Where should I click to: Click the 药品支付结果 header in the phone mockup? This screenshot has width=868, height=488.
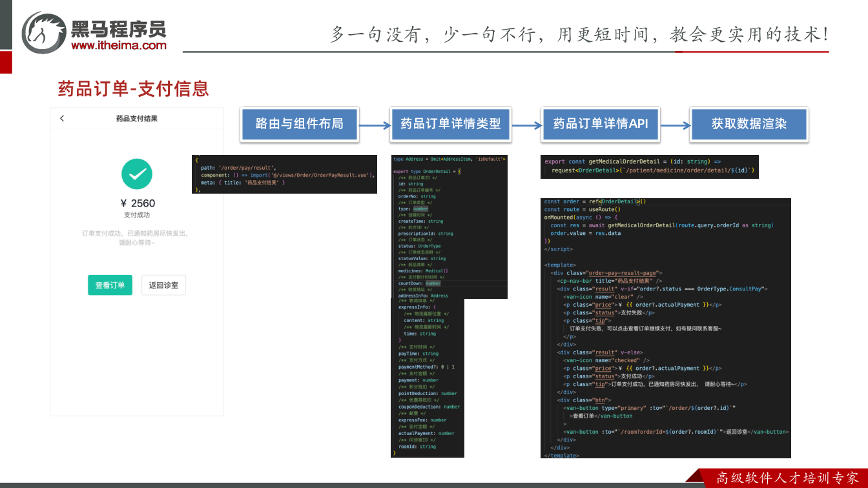pyautogui.click(x=137, y=119)
